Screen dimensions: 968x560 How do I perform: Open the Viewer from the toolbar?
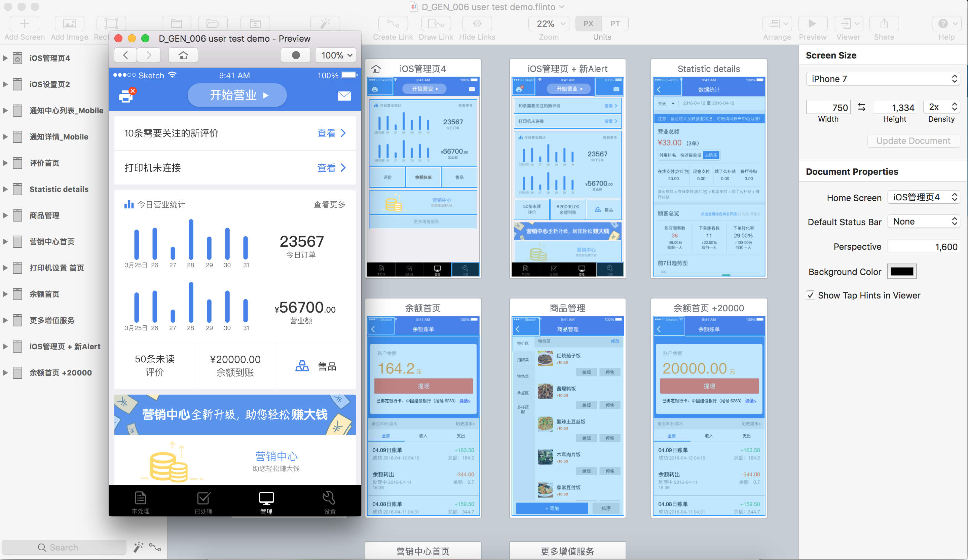point(848,24)
